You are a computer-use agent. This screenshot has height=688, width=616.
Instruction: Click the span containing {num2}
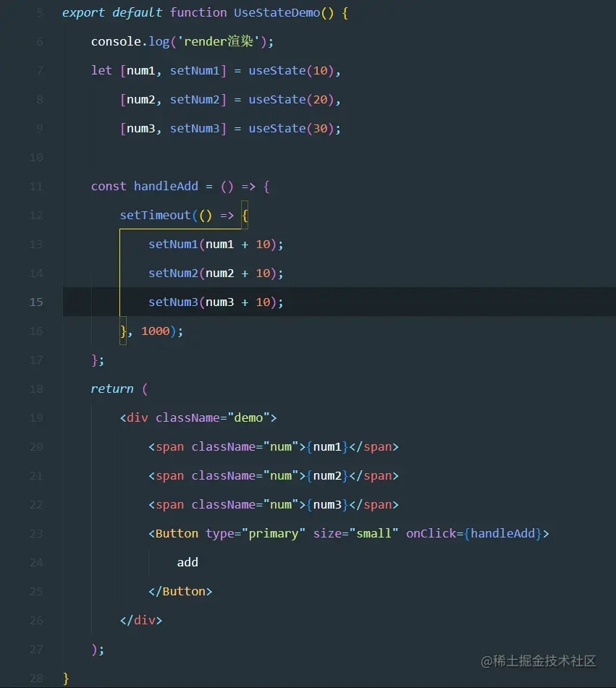pyautogui.click(x=274, y=475)
